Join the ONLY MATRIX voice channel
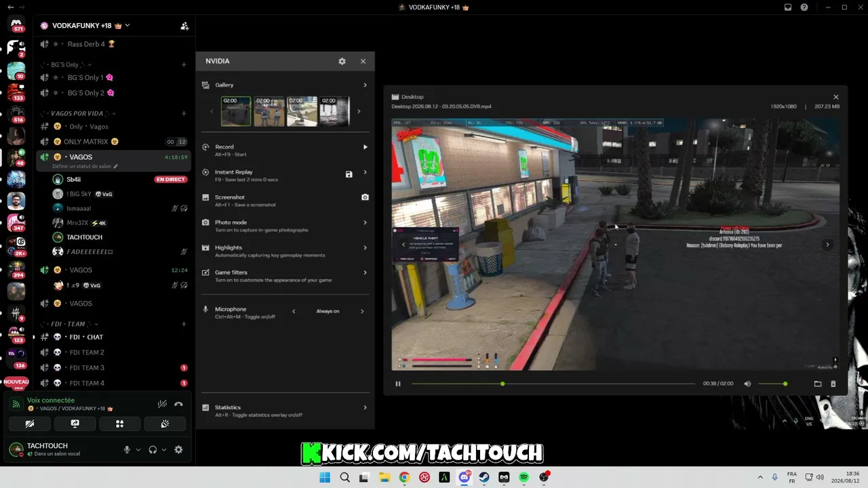 114,142
